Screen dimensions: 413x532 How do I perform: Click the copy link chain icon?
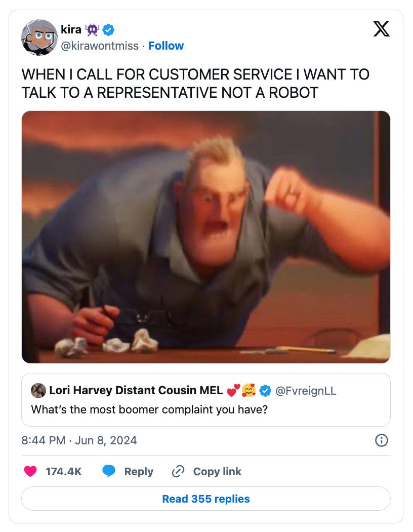coord(178,471)
